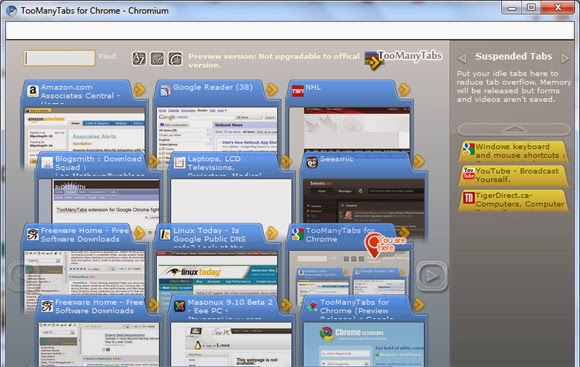Collapse the suspended tabs list with up arrow
Viewport: 580px width, 367px height.
click(514, 129)
